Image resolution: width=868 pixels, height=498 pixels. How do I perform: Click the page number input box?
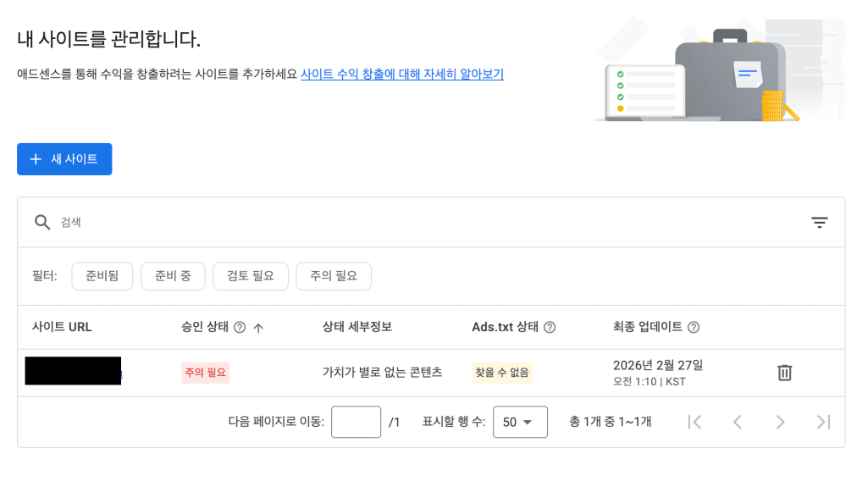pos(356,422)
